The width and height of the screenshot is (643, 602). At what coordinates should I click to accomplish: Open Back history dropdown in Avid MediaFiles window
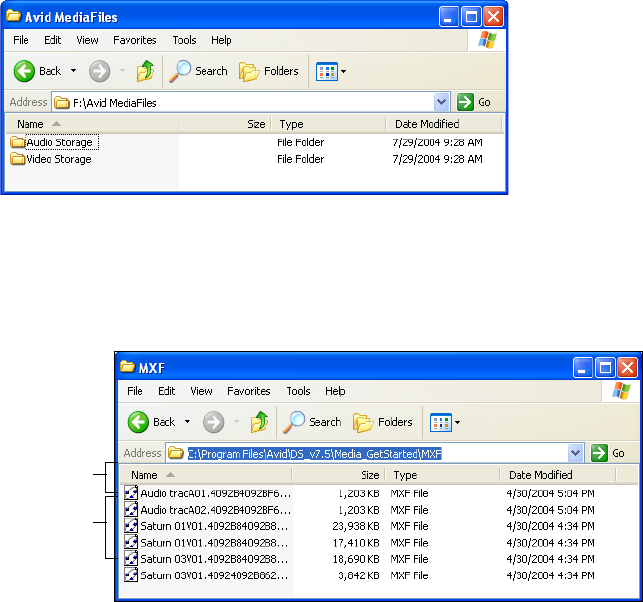pos(73,71)
